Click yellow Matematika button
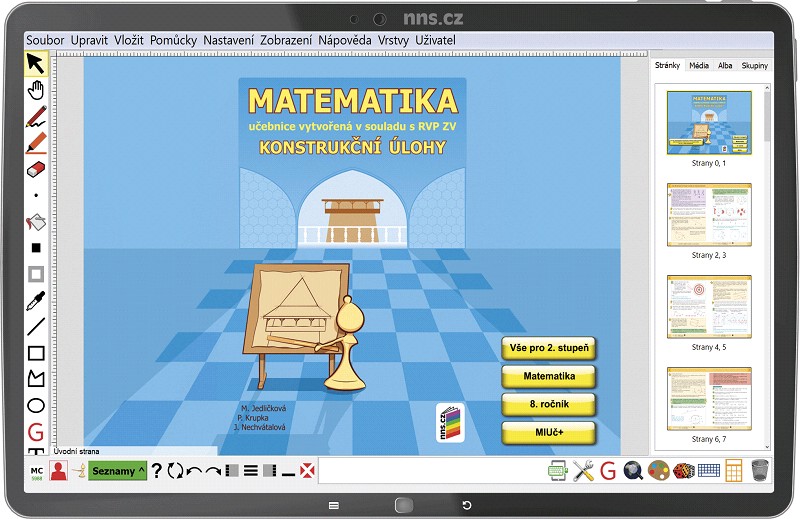 click(549, 376)
